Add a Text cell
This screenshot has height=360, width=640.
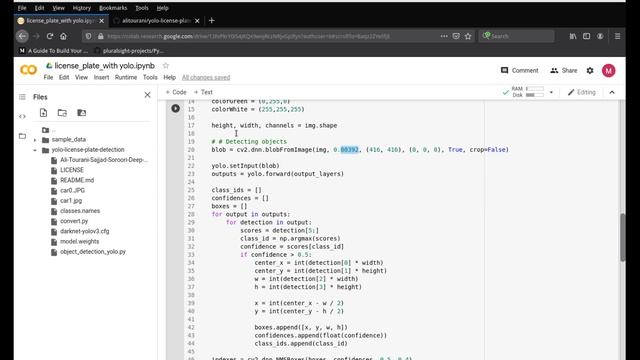tap(203, 92)
